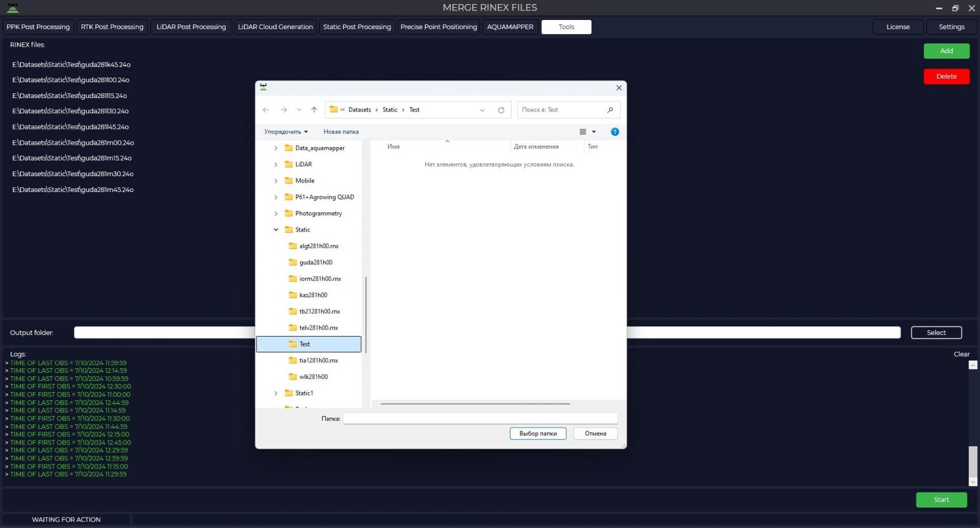
Task: Open view options dropdown arrow
Action: click(x=594, y=132)
